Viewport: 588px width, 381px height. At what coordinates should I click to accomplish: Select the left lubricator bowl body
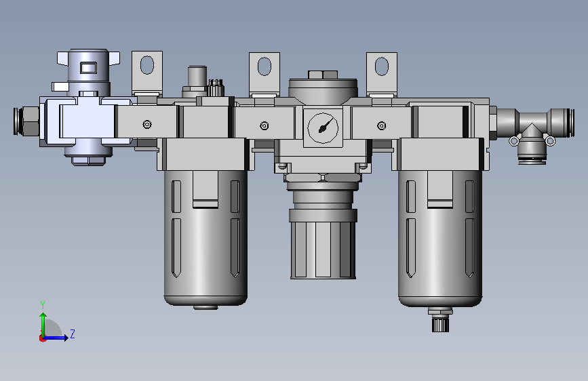[205, 238]
